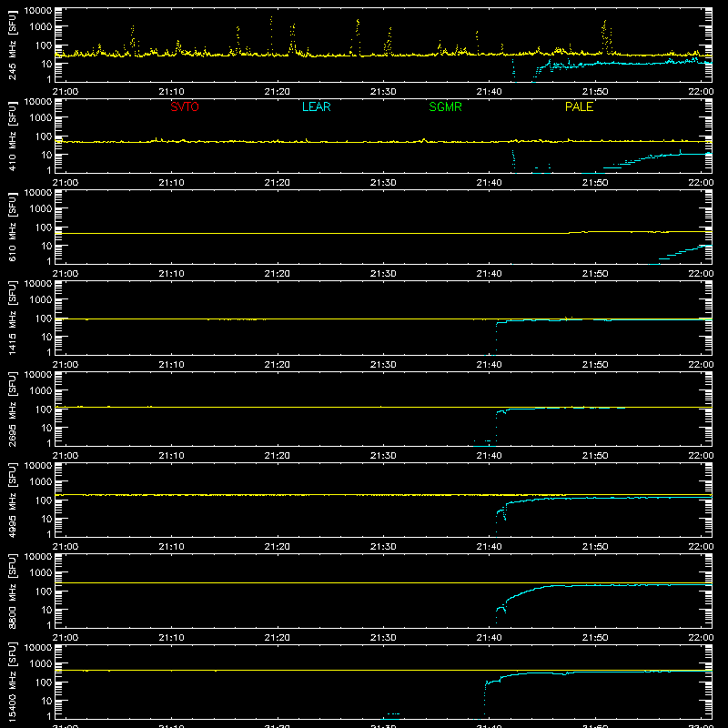Viewport: 728px width, 728px height.
Task: Click 22:00 tick label beneath the 8800 MHz panel
Action: (x=701, y=638)
